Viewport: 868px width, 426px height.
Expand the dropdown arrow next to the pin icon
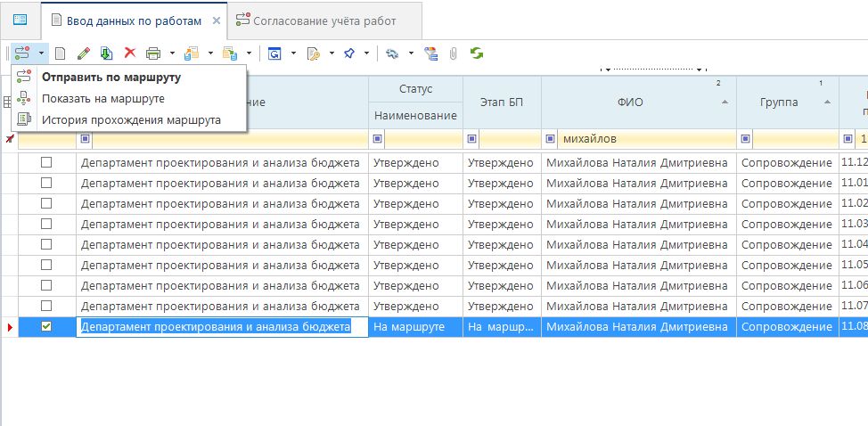tap(367, 53)
